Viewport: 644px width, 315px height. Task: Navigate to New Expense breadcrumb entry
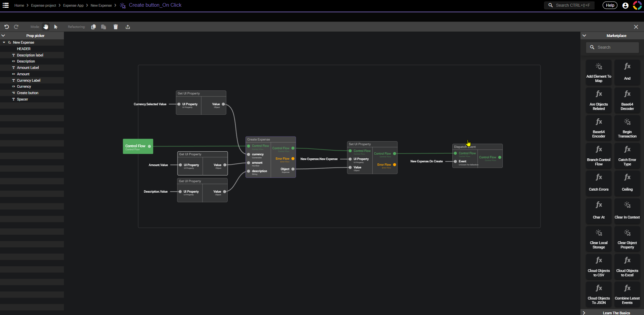click(x=101, y=5)
